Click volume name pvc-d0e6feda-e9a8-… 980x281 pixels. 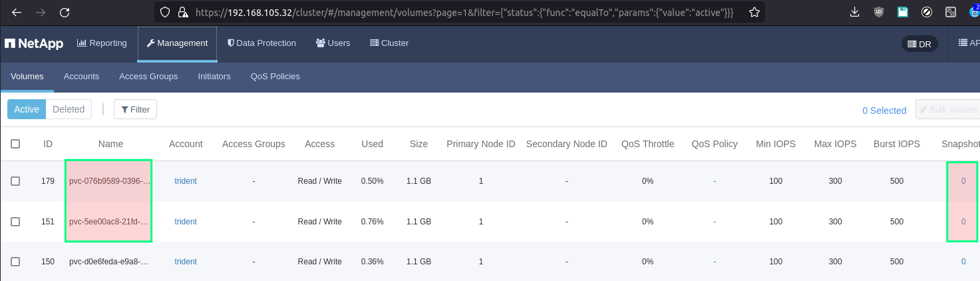click(x=108, y=262)
